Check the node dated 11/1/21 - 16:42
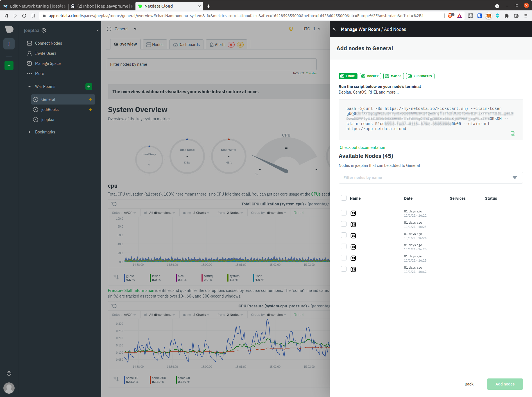This screenshot has height=397, width=532. click(344, 269)
